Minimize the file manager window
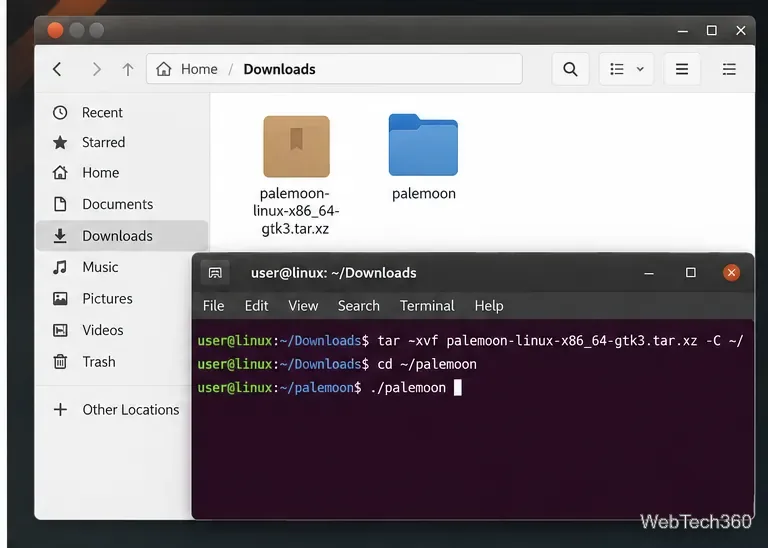 (x=683, y=31)
